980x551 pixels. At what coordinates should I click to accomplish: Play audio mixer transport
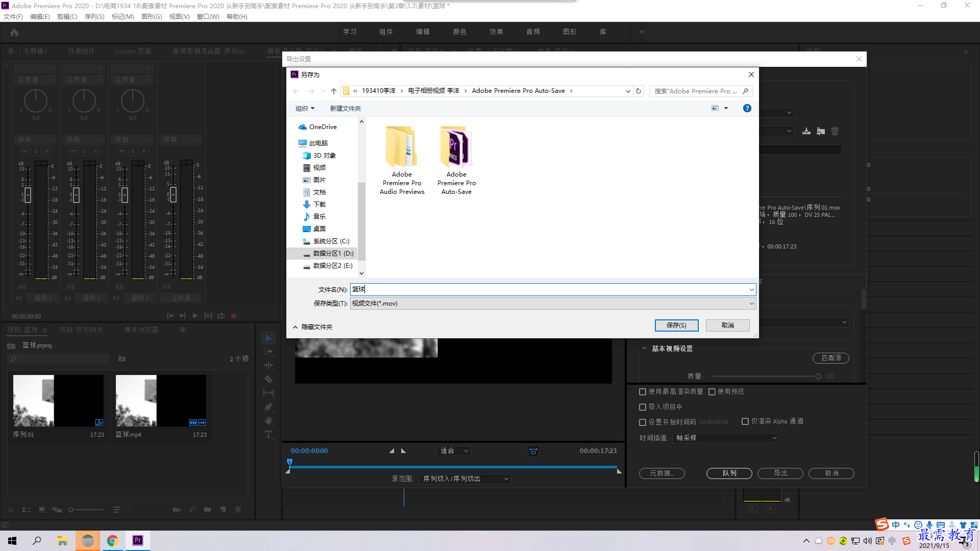(195, 316)
